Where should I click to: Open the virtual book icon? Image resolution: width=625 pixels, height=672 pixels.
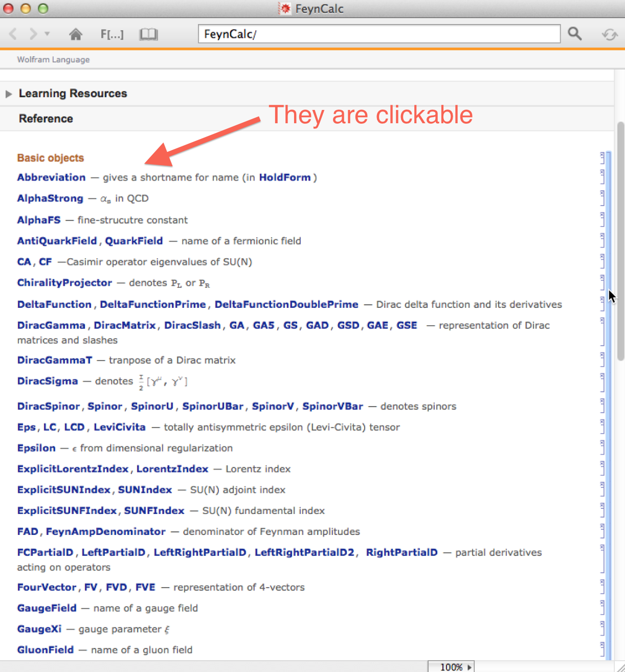pos(149,34)
